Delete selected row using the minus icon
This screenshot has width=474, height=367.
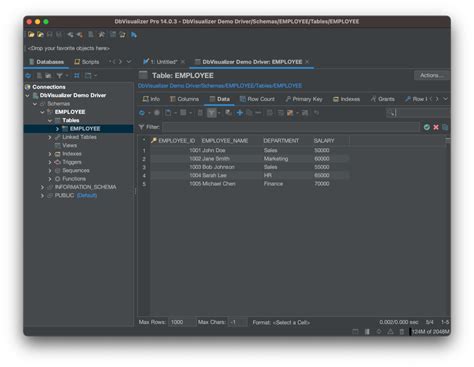(258, 113)
